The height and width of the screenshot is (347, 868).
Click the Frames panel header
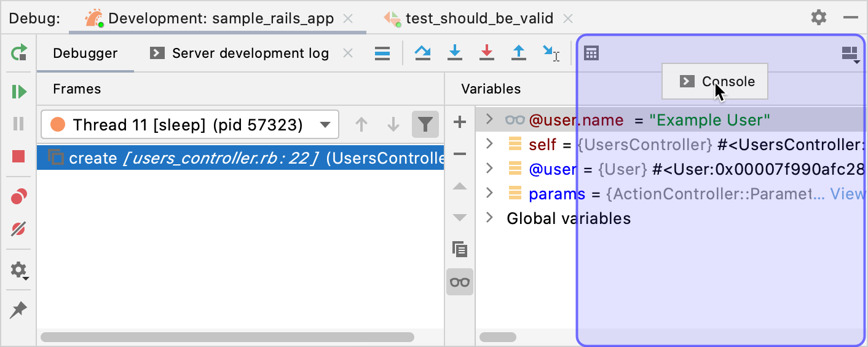pyautogui.click(x=240, y=89)
